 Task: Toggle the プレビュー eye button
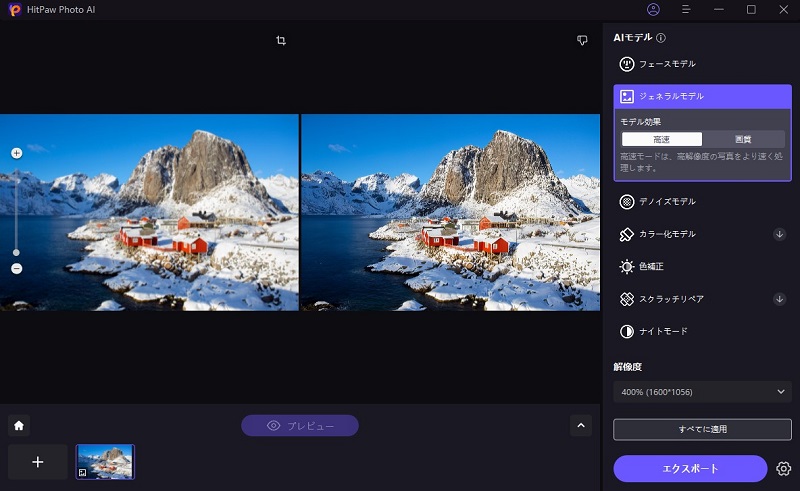coord(299,426)
